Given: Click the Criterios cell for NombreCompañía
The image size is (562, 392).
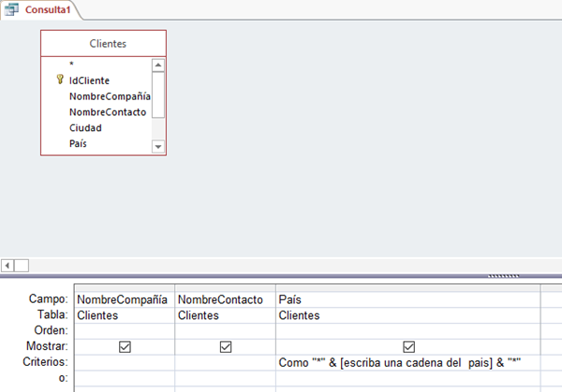Looking at the screenshot, I should 125,363.
